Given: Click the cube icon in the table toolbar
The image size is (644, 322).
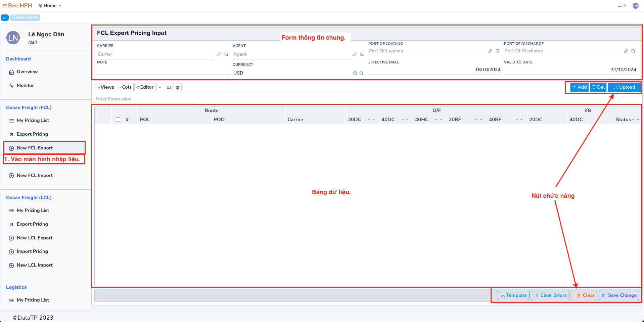Looking at the screenshot, I should pos(177,87).
